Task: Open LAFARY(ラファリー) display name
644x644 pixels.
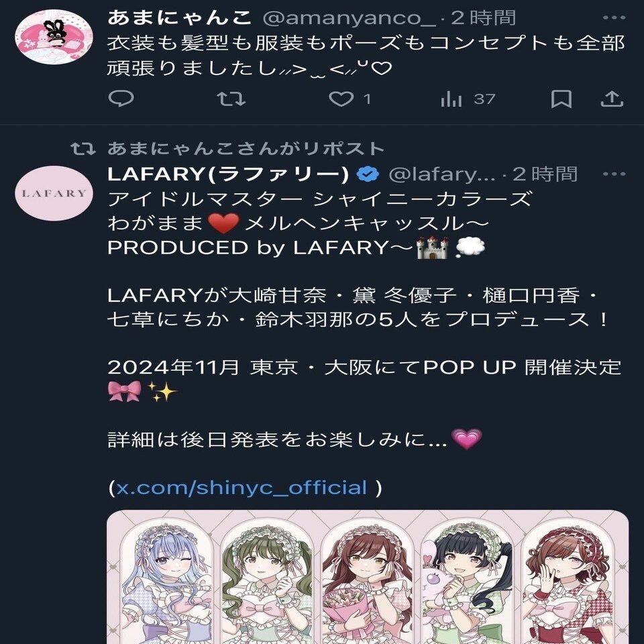Action: click(228, 174)
